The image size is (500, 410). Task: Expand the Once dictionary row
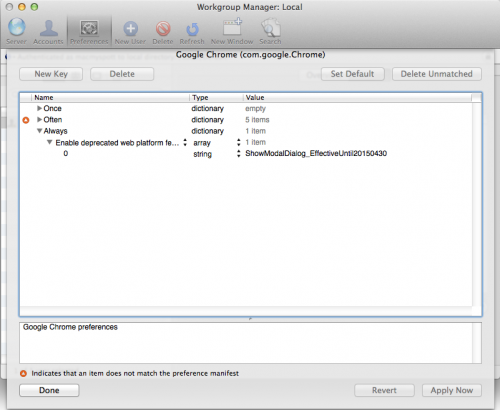click(x=39, y=108)
